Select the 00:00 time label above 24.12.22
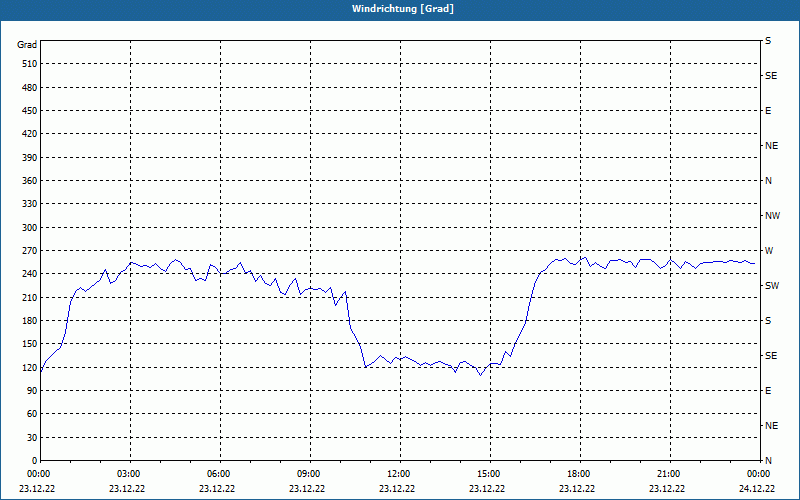Viewport: 800px width, 500px height. point(758,474)
